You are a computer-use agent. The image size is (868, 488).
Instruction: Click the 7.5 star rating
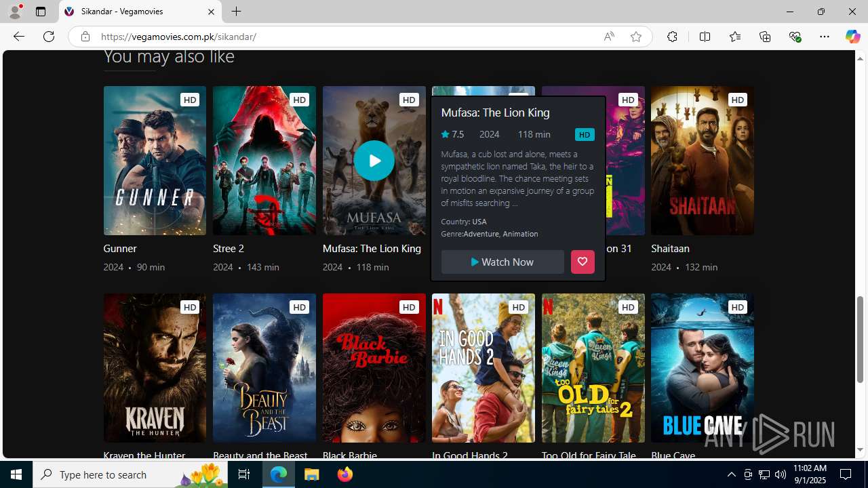pyautogui.click(x=452, y=134)
